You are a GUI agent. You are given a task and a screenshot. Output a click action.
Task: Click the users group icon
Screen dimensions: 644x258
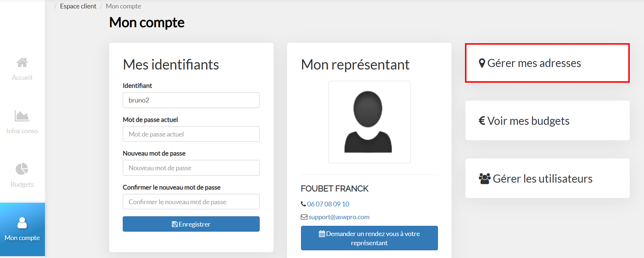point(484,179)
